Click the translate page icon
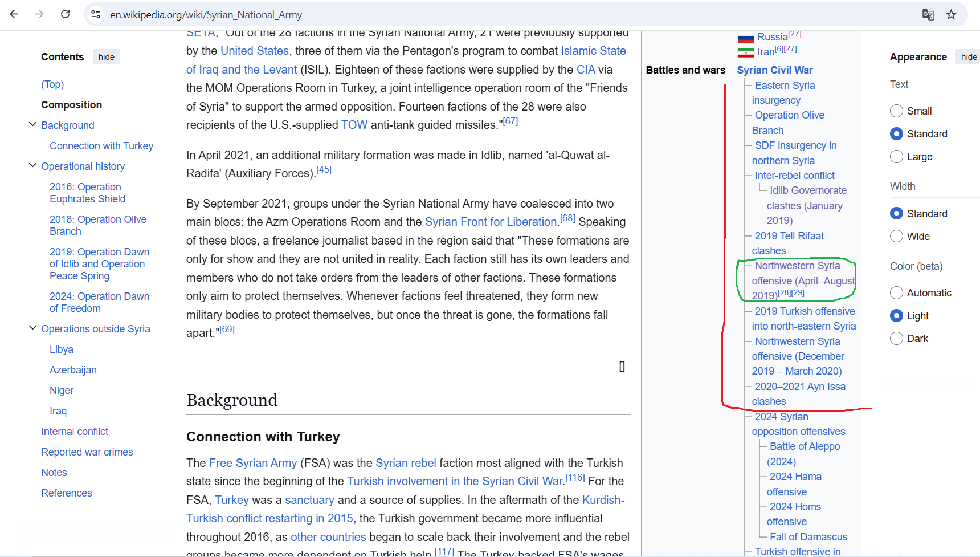Screen dimensions: 980x557 click(928, 14)
